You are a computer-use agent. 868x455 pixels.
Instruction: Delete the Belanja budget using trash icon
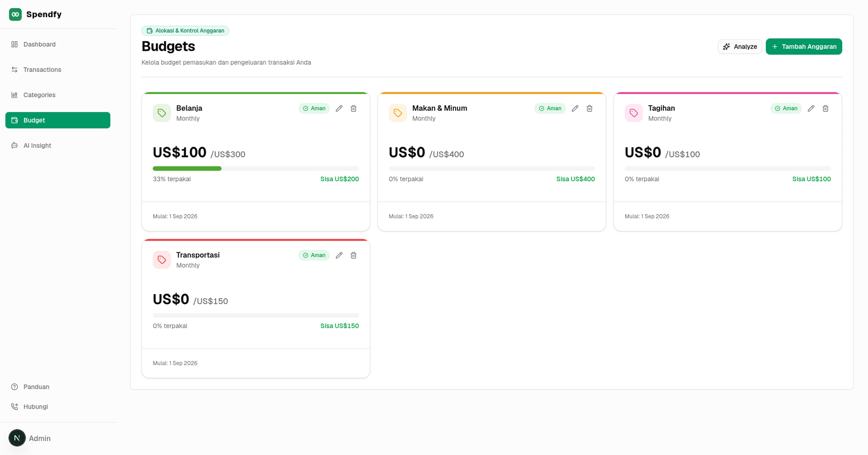[354, 108]
